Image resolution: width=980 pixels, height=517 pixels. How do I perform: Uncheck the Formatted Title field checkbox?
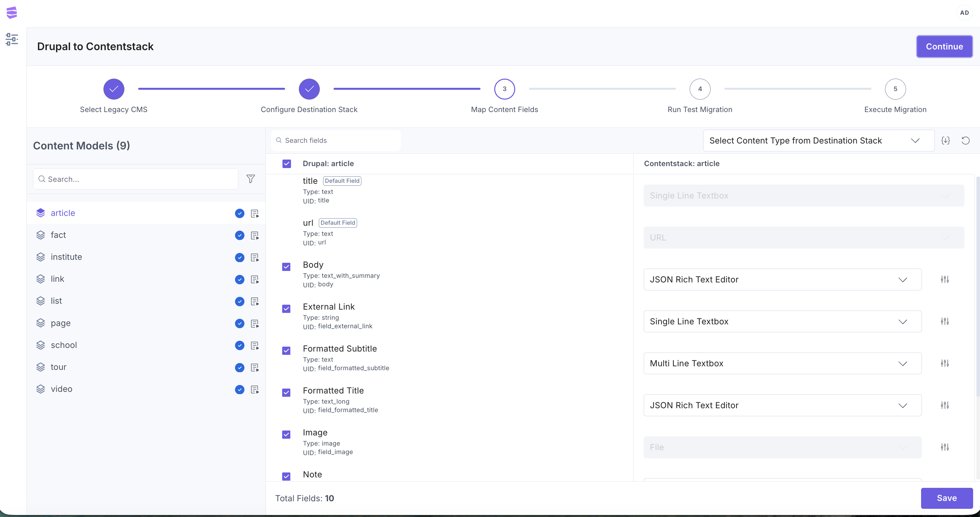(286, 392)
